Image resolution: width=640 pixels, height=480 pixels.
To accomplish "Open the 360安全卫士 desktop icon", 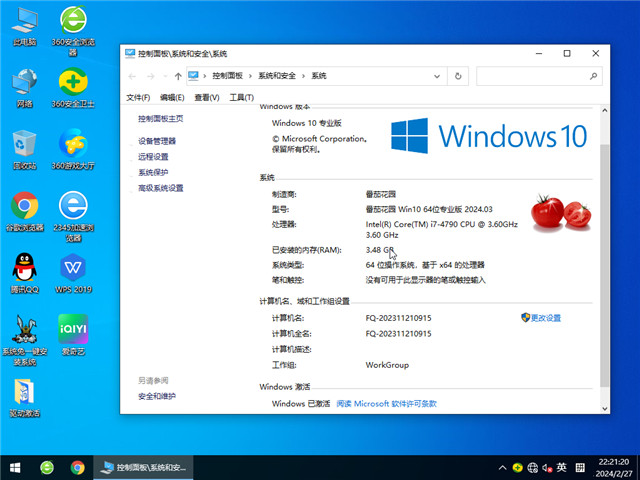I will [x=73, y=89].
